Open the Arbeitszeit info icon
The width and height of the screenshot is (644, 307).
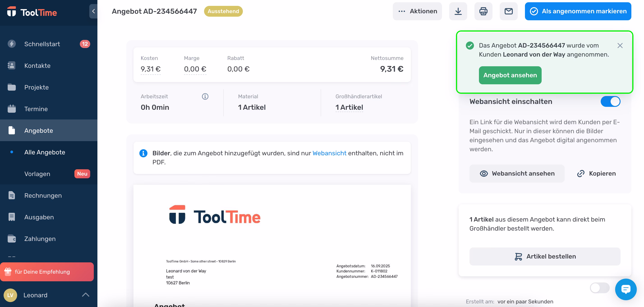point(205,96)
